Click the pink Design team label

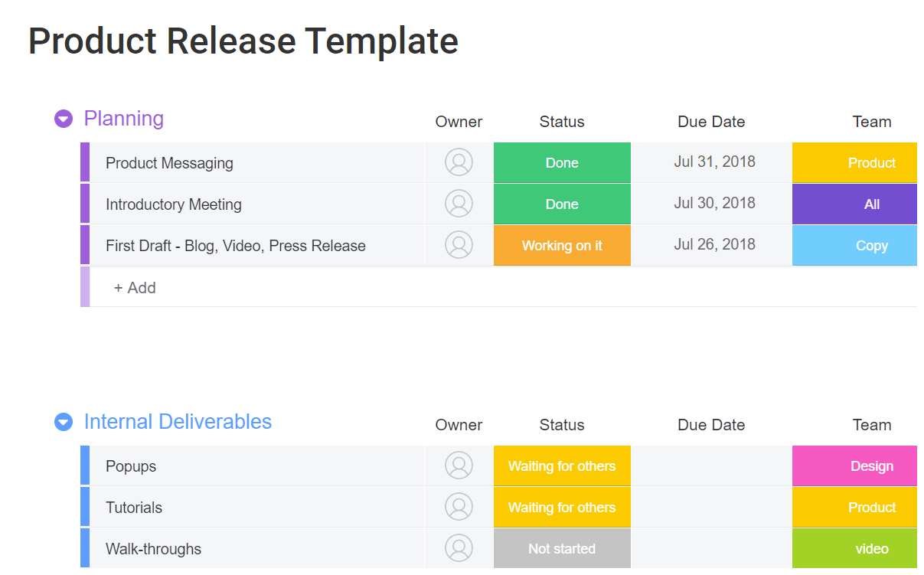coord(854,466)
